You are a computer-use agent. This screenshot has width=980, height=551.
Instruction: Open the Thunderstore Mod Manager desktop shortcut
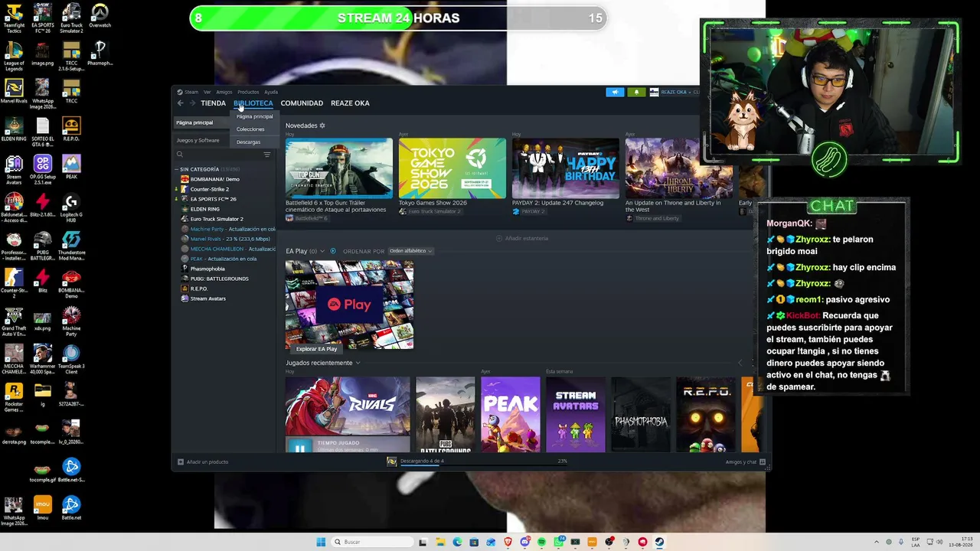(71, 246)
